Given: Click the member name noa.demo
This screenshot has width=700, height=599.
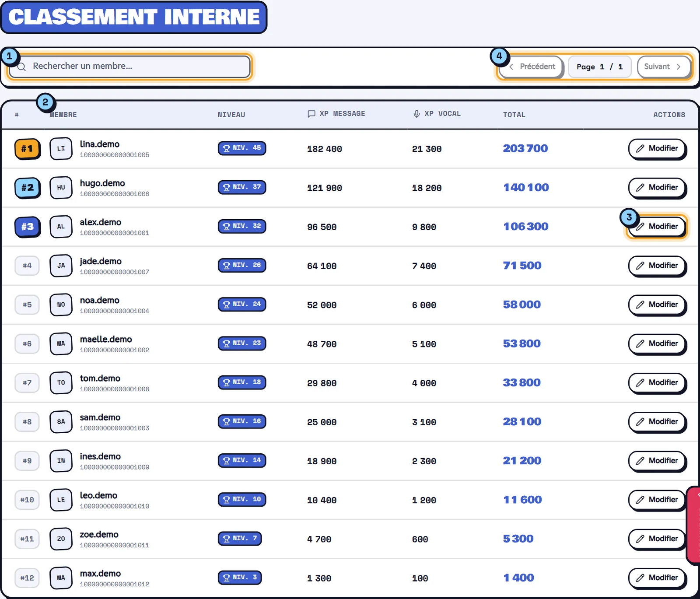Looking at the screenshot, I should pos(100,300).
